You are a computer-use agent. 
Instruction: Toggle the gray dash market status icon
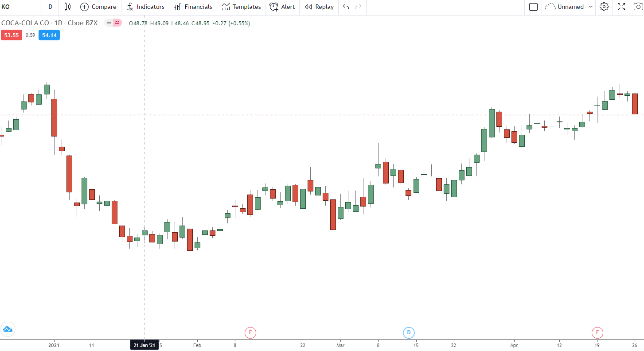coord(109,23)
